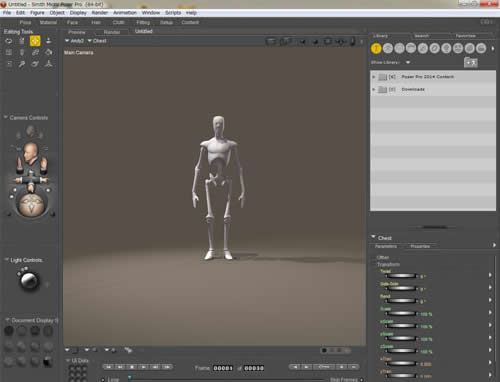Image resolution: width=500 pixels, height=382 pixels.
Task: Open the Chest parameters panel menu arrow
Action: pos(494,245)
